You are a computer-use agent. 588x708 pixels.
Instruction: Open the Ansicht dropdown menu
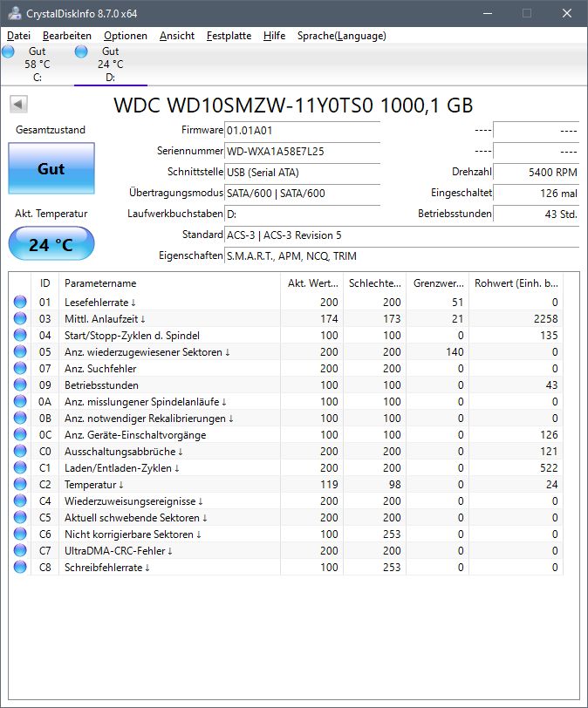coord(179,36)
